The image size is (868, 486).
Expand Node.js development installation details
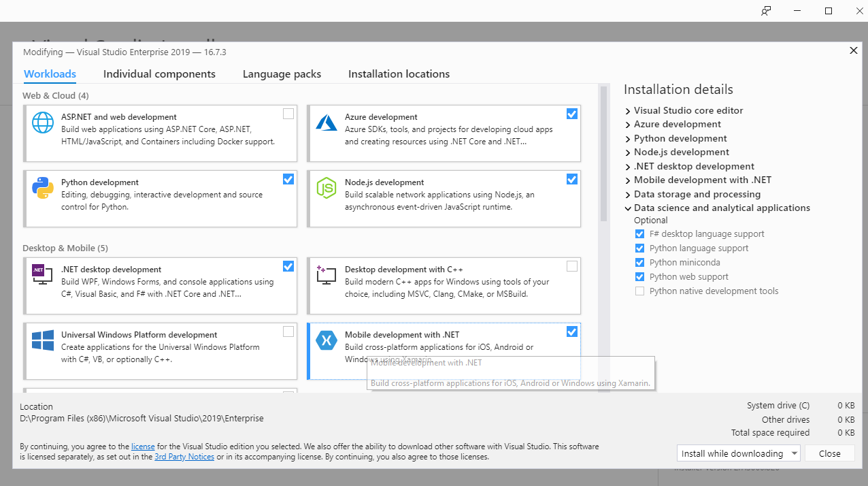[x=628, y=152]
